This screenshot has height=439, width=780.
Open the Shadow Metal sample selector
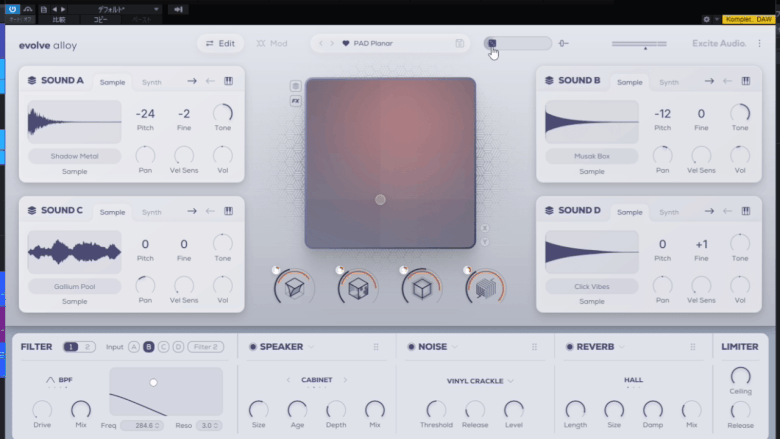74,156
